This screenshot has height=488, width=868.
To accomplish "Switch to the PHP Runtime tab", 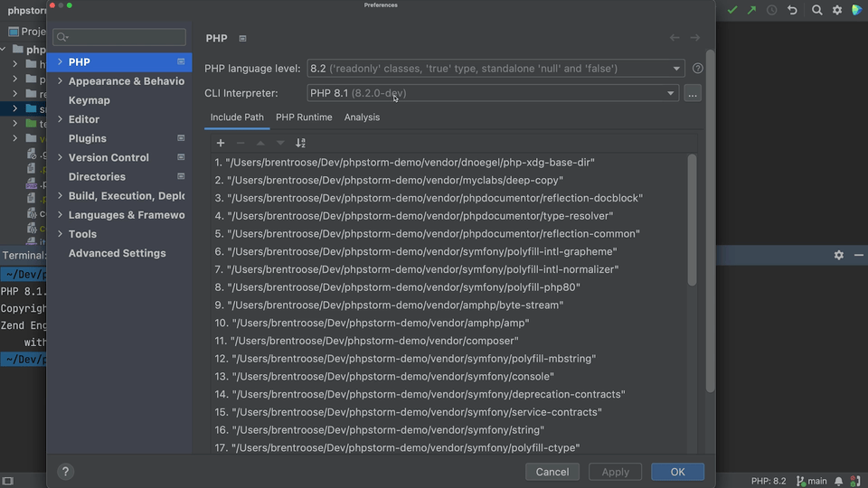I will click(x=304, y=117).
